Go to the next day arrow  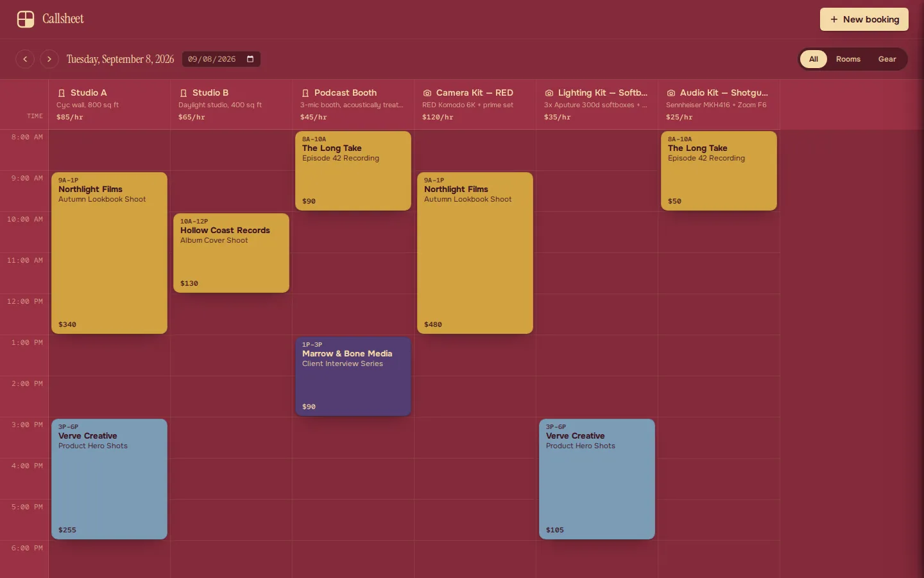pos(49,59)
